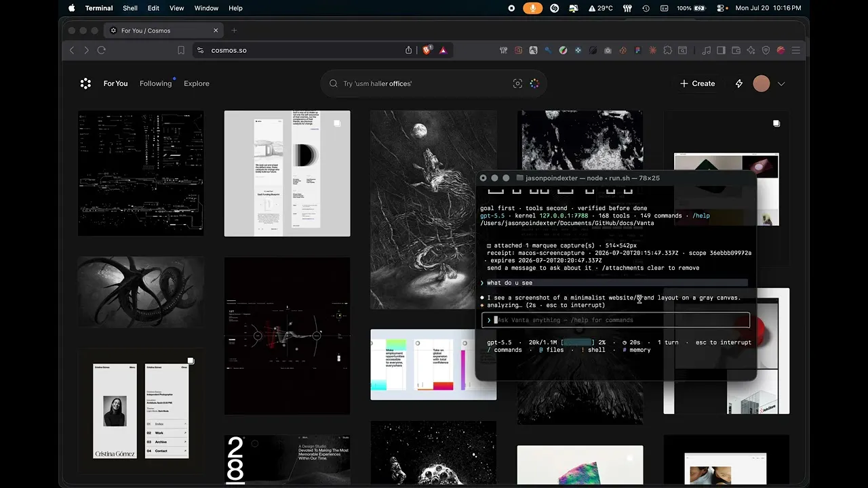Open the Time Machine icon in the menu bar
This screenshot has height=488, width=868.
click(646, 8)
